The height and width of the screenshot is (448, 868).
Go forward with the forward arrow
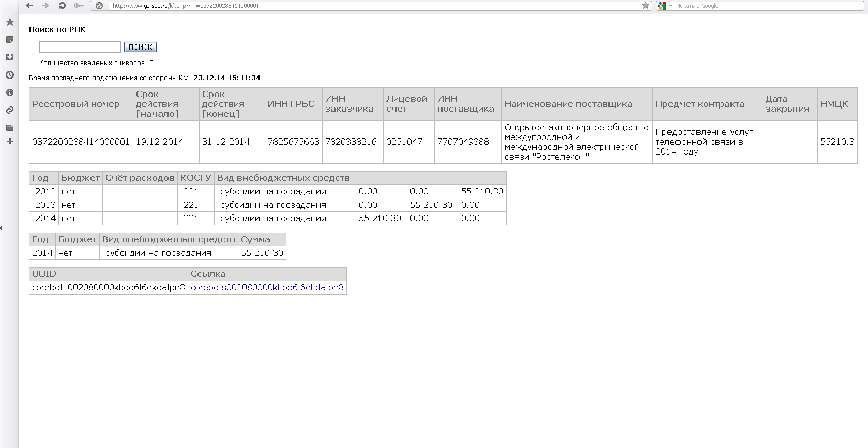45,5
